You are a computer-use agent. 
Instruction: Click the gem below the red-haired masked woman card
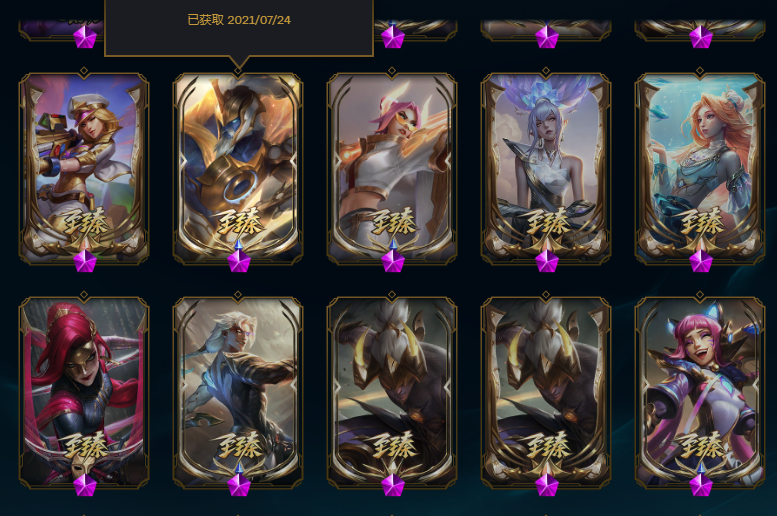click(x=85, y=484)
